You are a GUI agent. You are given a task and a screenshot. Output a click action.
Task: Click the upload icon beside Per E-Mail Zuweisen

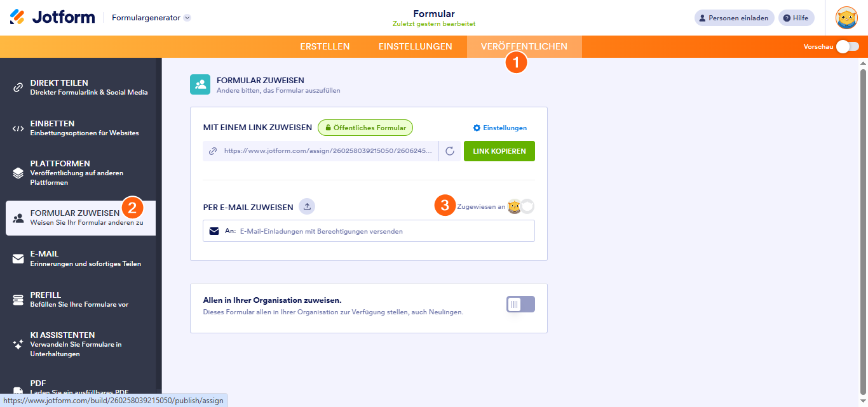coord(307,206)
